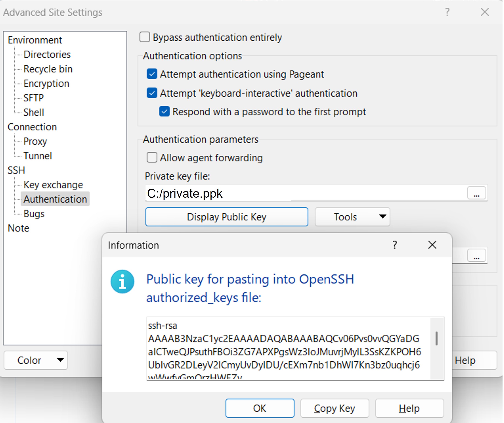Toggle Bypass authentication entirely checkbox
The width and height of the screenshot is (504, 423).
(145, 37)
